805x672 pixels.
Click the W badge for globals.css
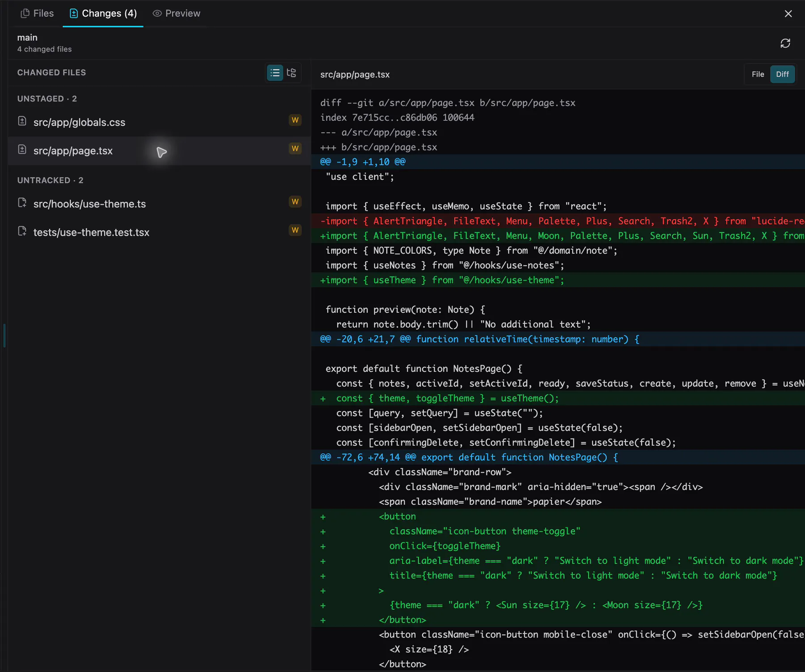point(295,120)
